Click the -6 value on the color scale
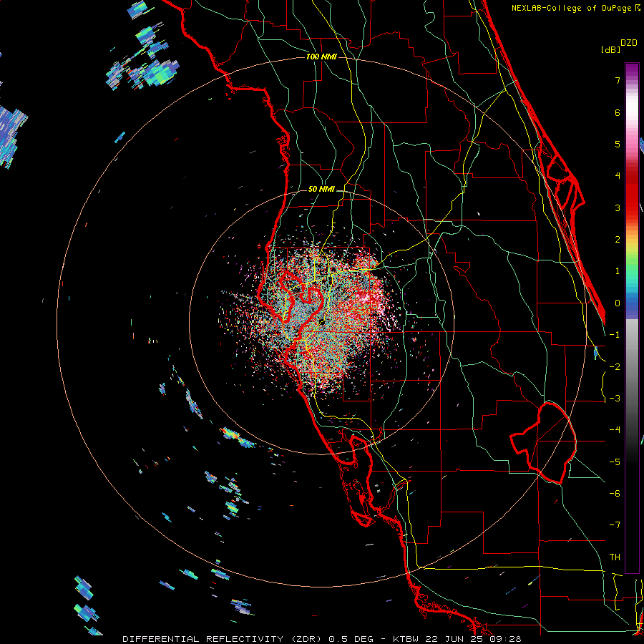 (615, 494)
